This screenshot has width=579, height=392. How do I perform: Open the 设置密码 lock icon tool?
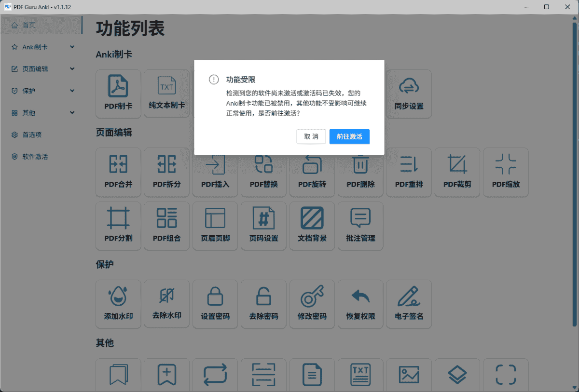click(x=215, y=297)
